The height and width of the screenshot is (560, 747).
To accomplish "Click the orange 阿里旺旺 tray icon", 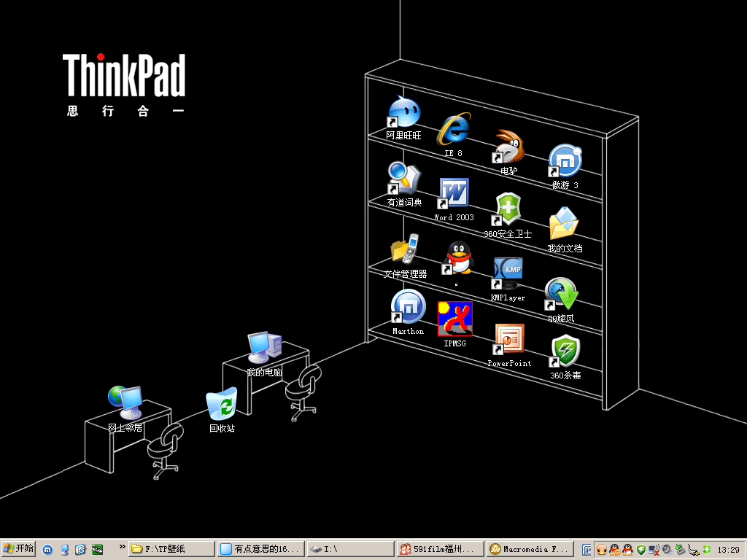I will click(602, 550).
